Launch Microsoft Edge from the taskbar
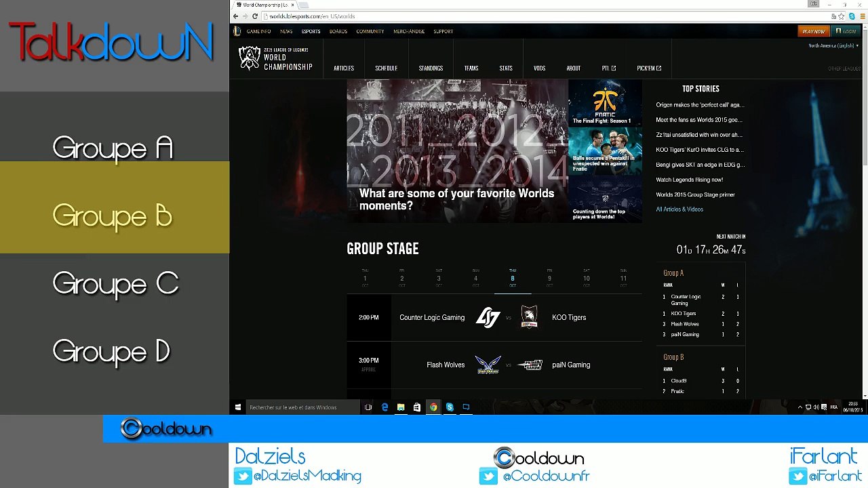The width and height of the screenshot is (868, 488). pos(384,407)
